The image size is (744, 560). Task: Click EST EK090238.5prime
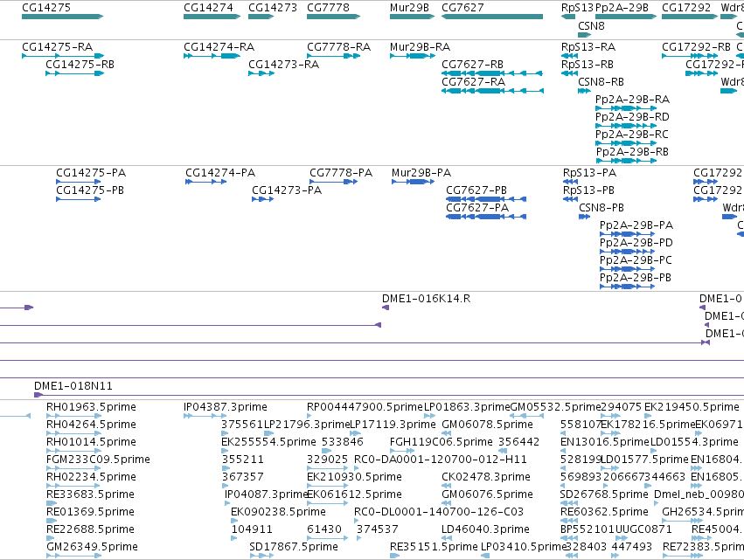click(279, 513)
